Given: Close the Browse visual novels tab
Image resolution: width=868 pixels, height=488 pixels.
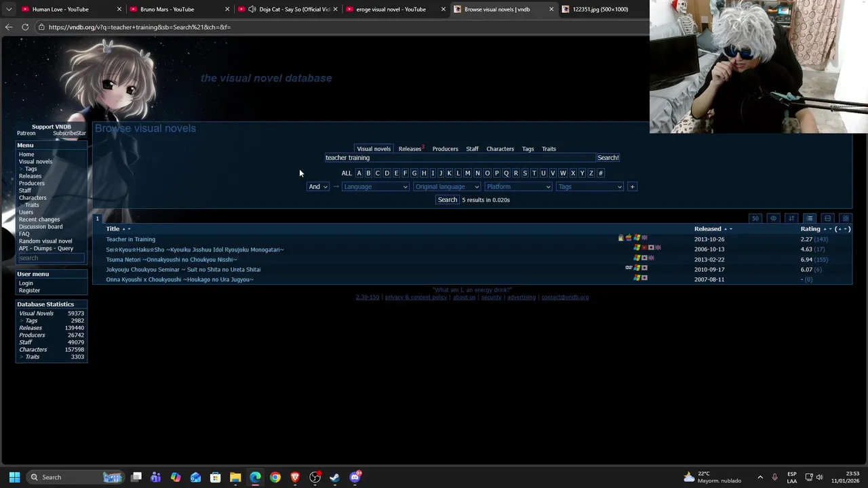Looking at the screenshot, I should click(551, 9).
